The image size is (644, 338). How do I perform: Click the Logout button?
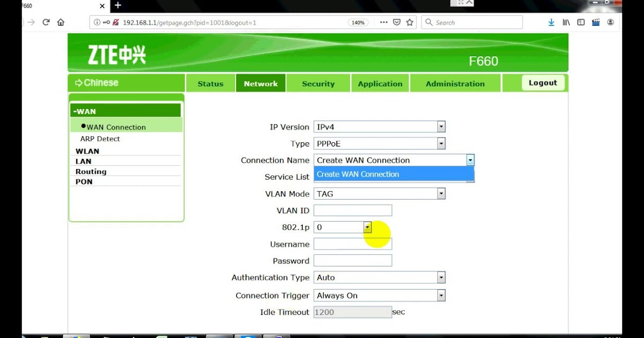point(543,83)
